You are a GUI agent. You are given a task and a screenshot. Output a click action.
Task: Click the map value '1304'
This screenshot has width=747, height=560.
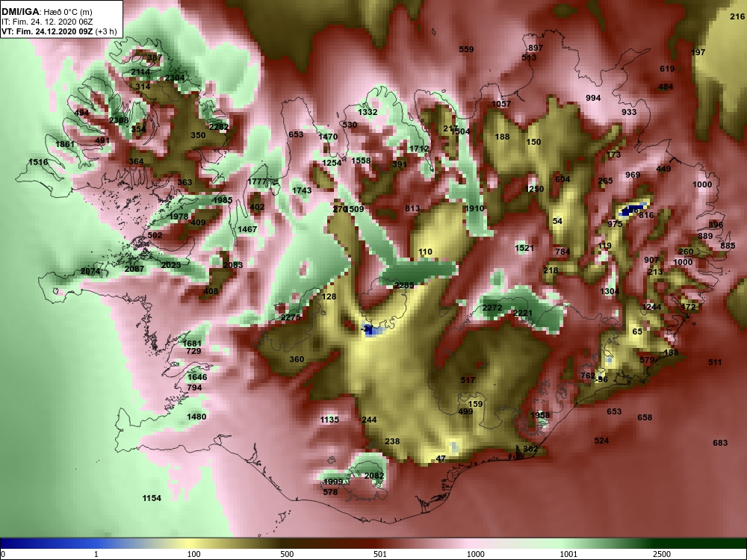610,291
